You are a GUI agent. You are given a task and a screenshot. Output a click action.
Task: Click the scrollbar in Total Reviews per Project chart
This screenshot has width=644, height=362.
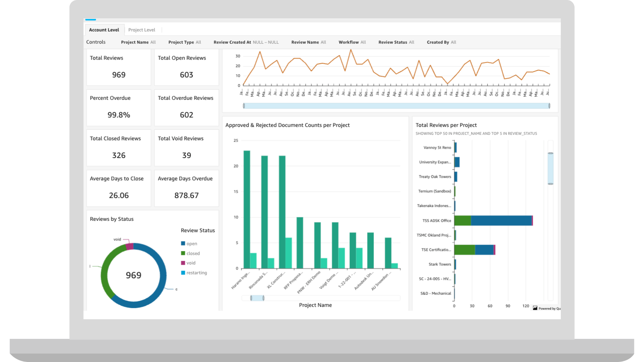[x=550, y=169]
